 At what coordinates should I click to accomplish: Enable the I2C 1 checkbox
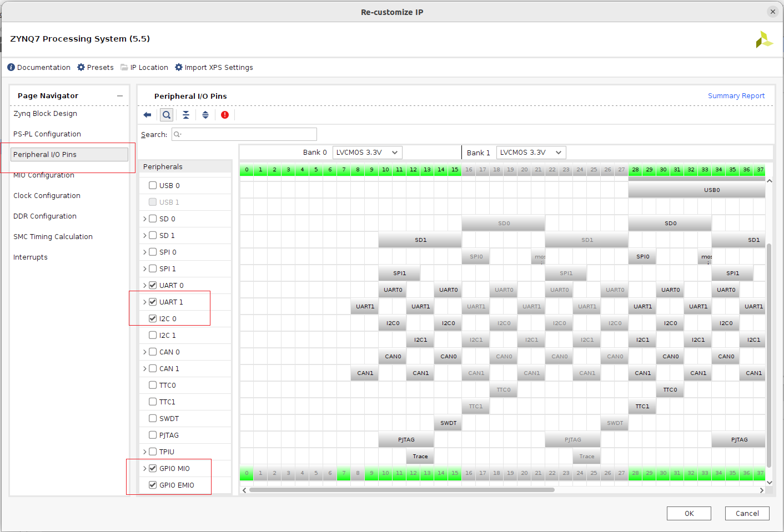[153, 335]
